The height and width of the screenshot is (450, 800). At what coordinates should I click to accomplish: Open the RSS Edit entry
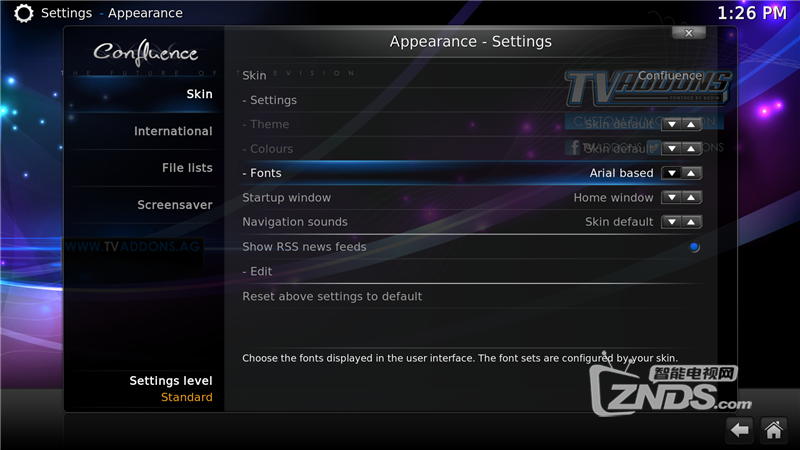coord(470,271)
